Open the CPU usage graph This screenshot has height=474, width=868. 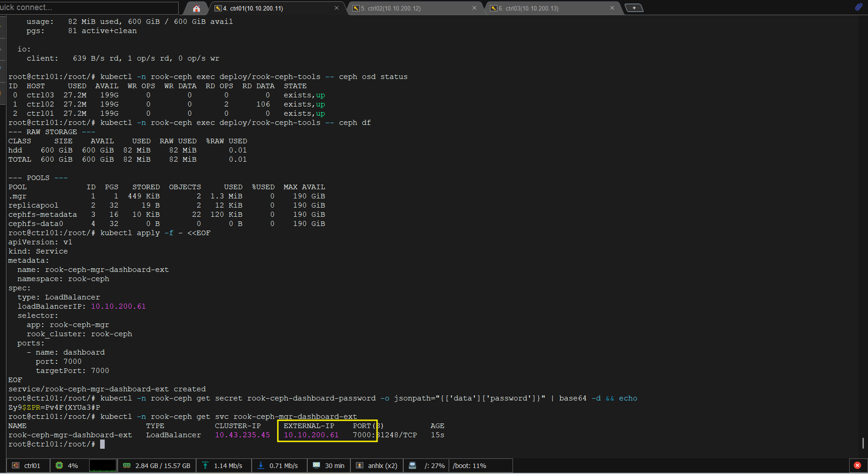[102, 466]
